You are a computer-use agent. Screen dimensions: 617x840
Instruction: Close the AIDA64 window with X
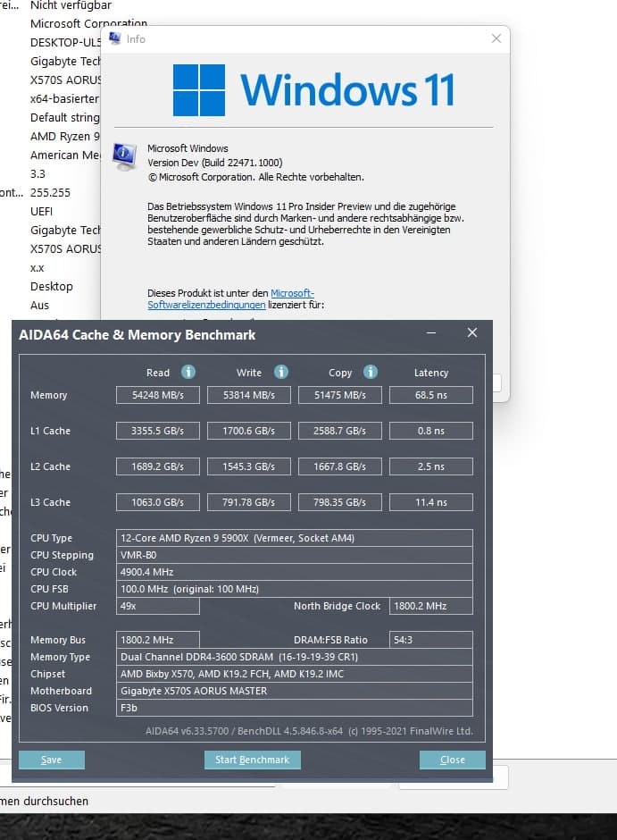[472, 332]
